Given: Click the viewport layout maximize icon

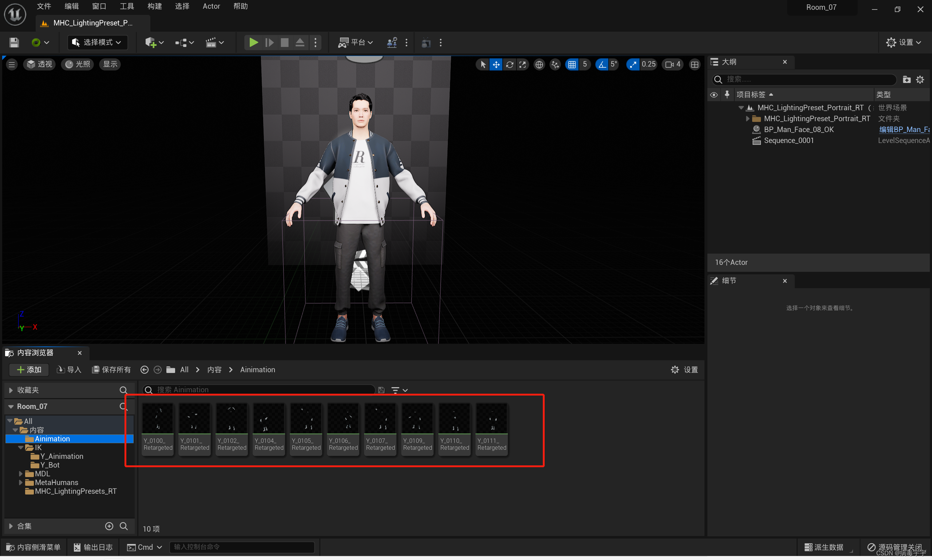Looking at the screenshot, I should coord(694,64).
